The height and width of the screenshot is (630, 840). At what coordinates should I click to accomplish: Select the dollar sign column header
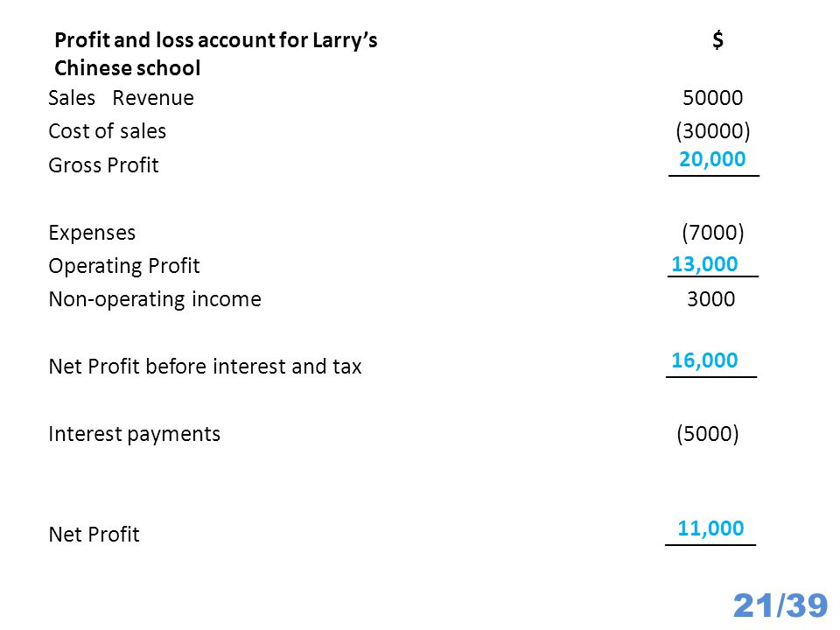pyautogui.click(x=717, y=40)
